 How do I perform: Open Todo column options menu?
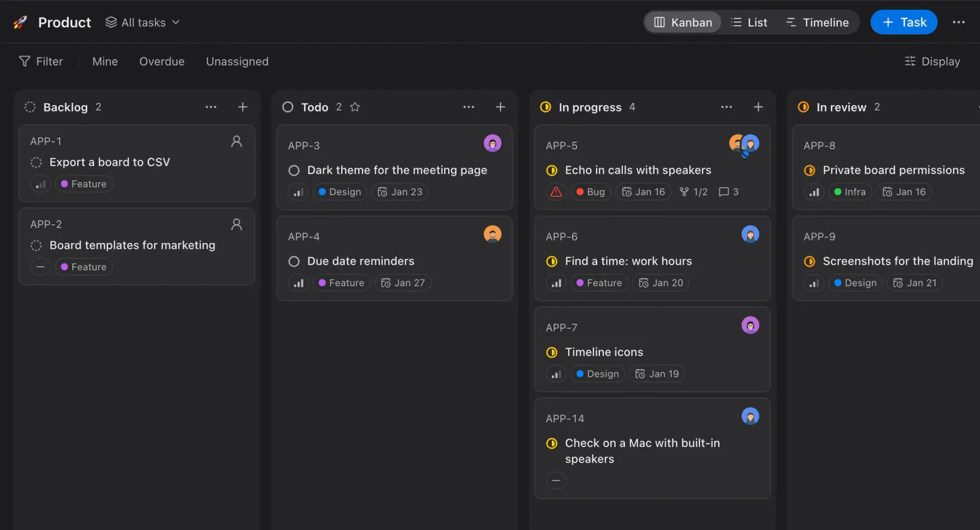point(469,107)
